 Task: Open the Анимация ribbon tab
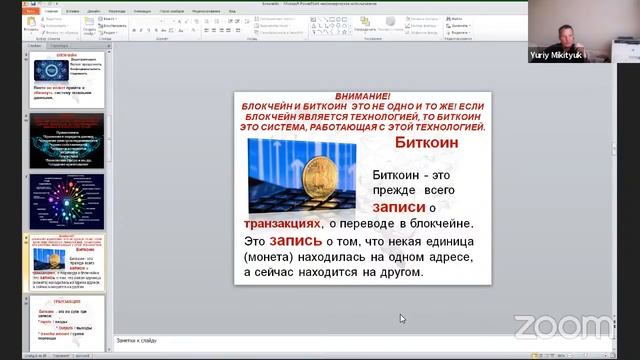tap(142, 11)
